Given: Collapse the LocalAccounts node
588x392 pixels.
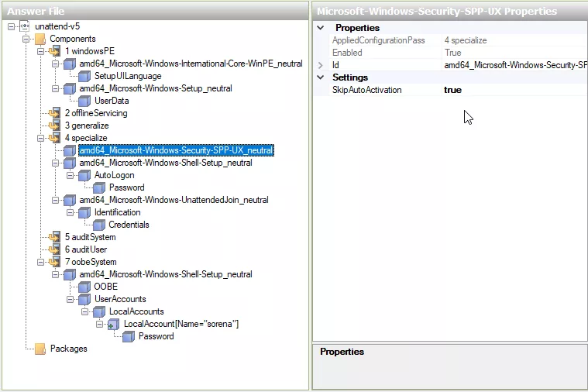Looking at the screenshot, I should pos(84,311).
